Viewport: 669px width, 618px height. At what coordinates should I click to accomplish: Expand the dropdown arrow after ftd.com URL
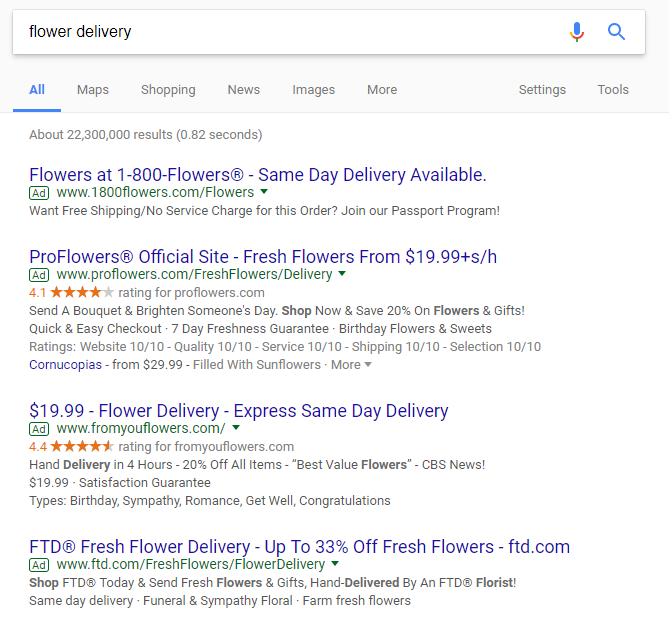(335, 563)
